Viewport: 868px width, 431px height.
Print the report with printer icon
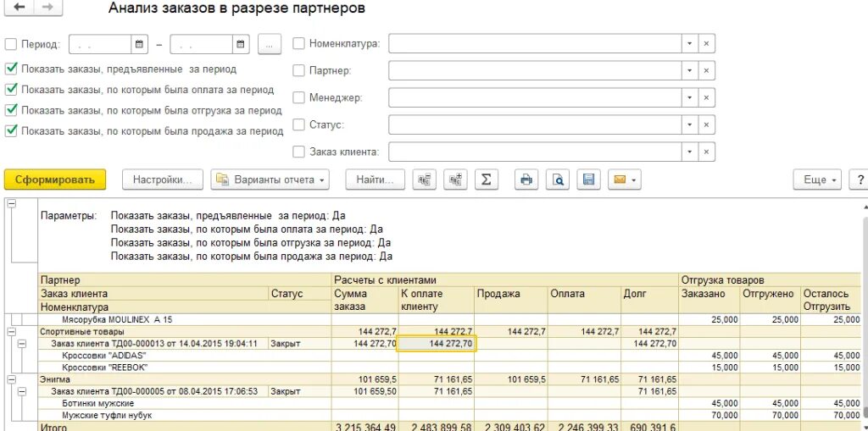coord(526,180)
